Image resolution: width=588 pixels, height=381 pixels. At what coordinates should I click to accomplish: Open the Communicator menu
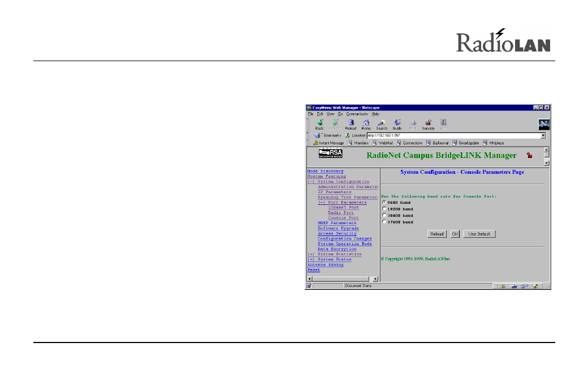(x=357, y=114)
